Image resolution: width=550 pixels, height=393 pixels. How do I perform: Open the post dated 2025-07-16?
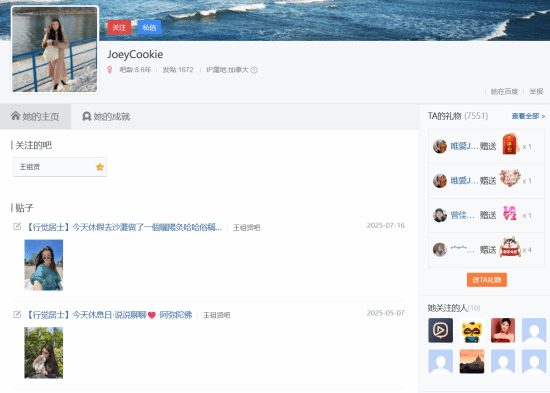124,227
